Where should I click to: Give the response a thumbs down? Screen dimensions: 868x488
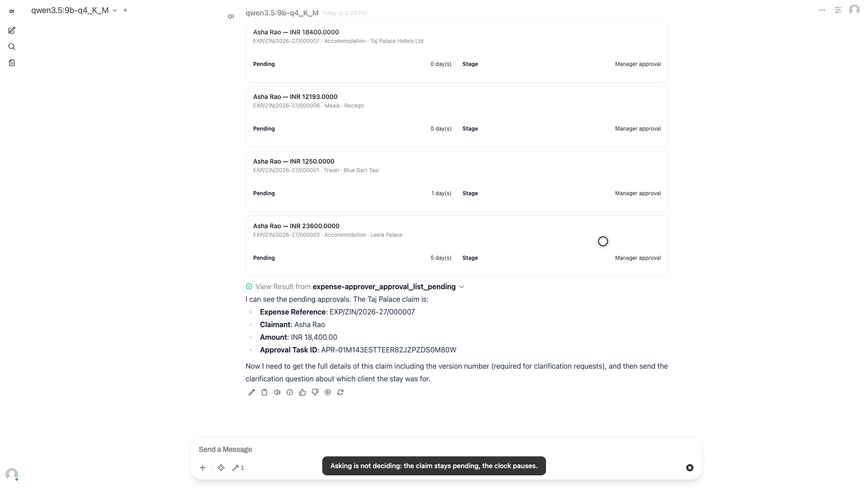tap(315, 392)
